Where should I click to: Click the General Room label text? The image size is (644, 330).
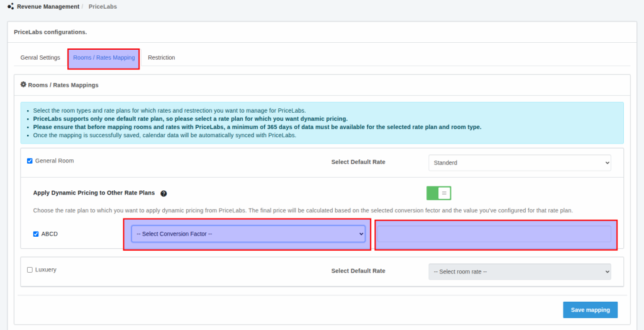click(x=54, y=161)
